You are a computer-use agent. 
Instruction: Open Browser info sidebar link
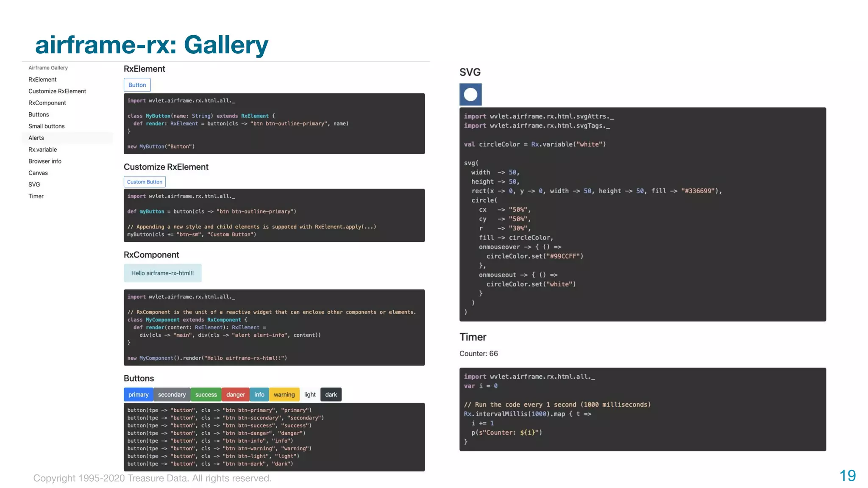tap(45, 161)
